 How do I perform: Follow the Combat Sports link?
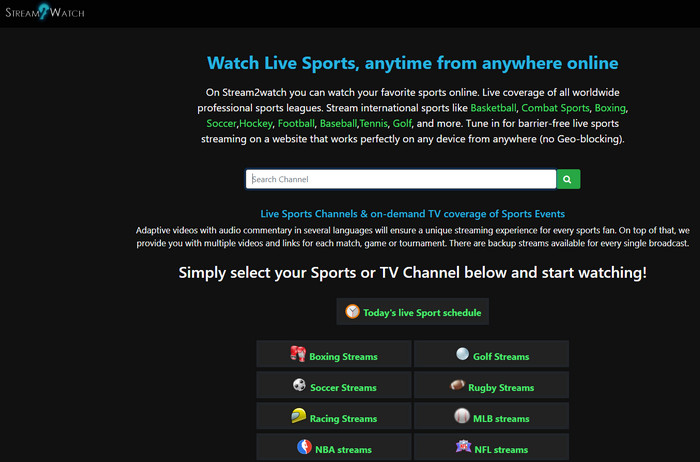555,108
